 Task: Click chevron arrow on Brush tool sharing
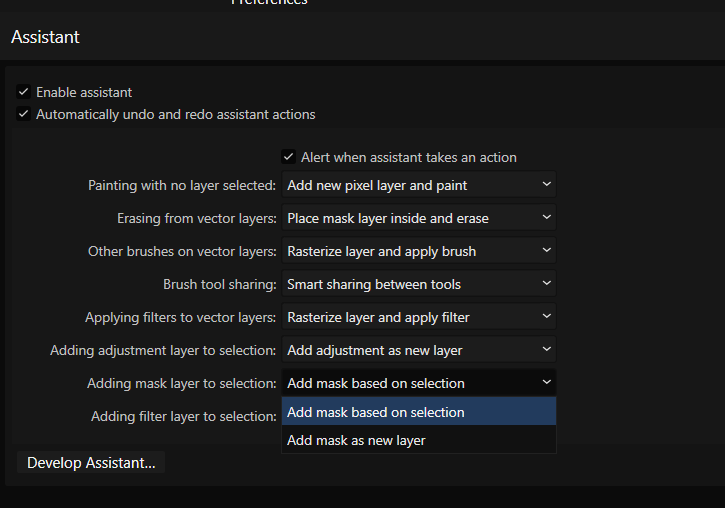(546, 284)
